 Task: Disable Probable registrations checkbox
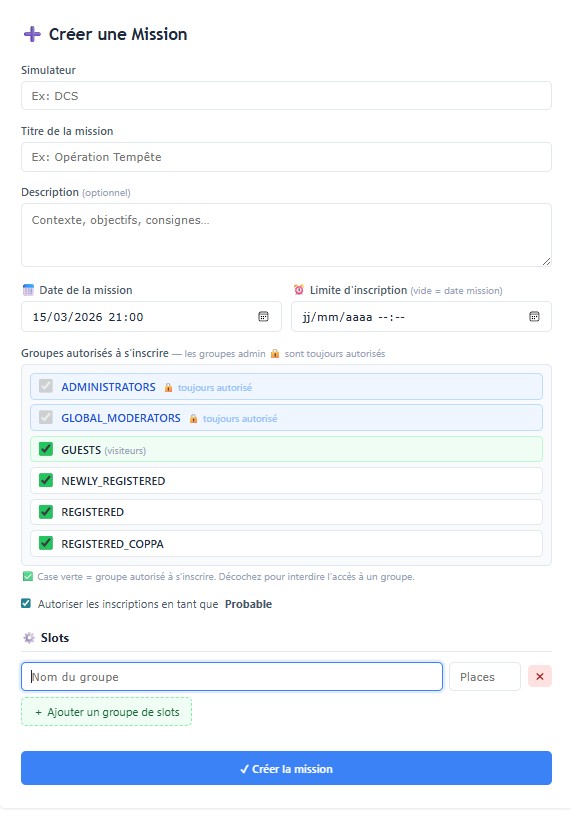[x=26, y=604]
